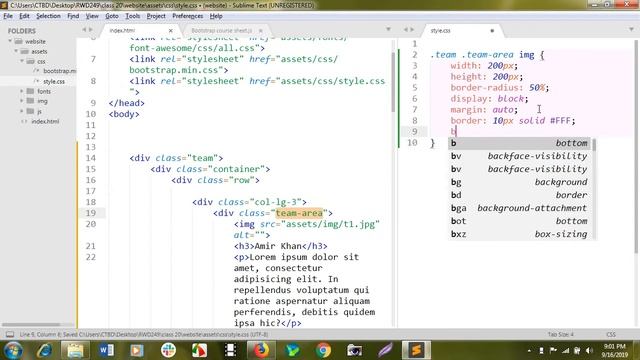640x360 pixels.
Task: Select style.css in the sidebar
Action: [53, 81]
